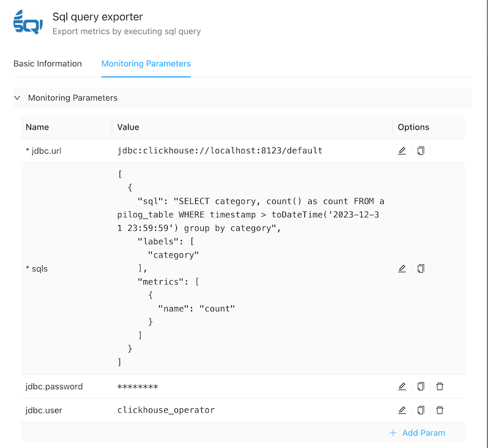Viewport: 488px width, 448px height.
Task: Collapse the Monitoring Parameters section
Action: click(x=18, y=98)
